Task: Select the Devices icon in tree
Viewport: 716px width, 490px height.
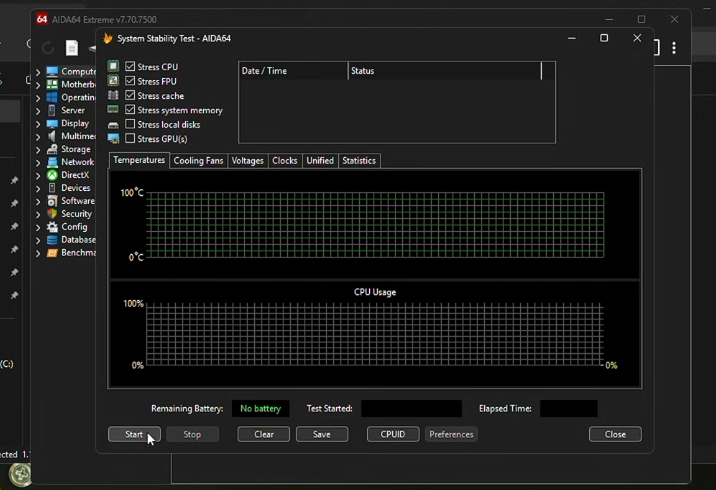Action: coord(52,188)
